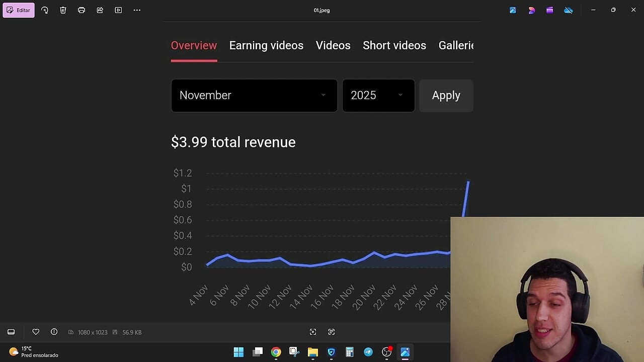Open the 2025 year dropdown

pos(378,96)
